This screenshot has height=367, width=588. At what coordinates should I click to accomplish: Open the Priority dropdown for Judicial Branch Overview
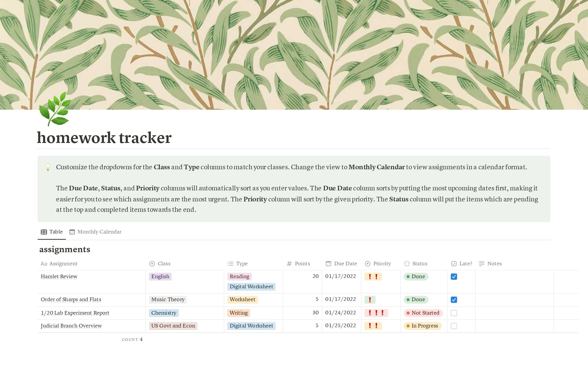tap(373, 326)
